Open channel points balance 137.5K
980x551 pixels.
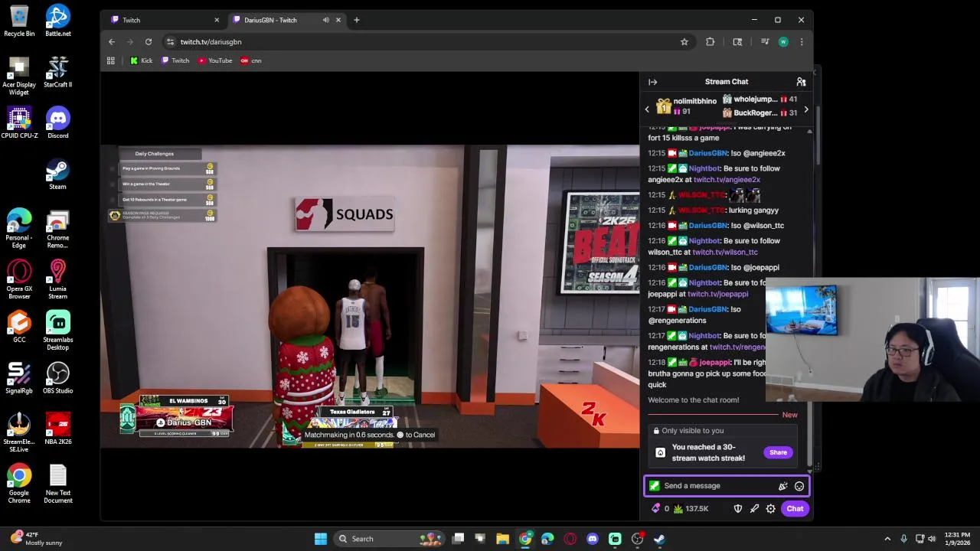[690, 509]
